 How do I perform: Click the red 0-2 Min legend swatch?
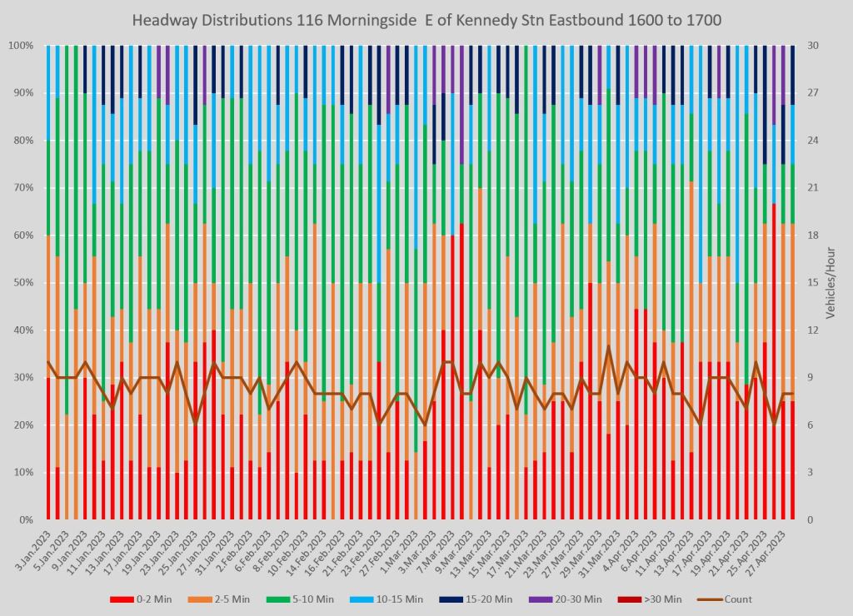coord(122,599)
